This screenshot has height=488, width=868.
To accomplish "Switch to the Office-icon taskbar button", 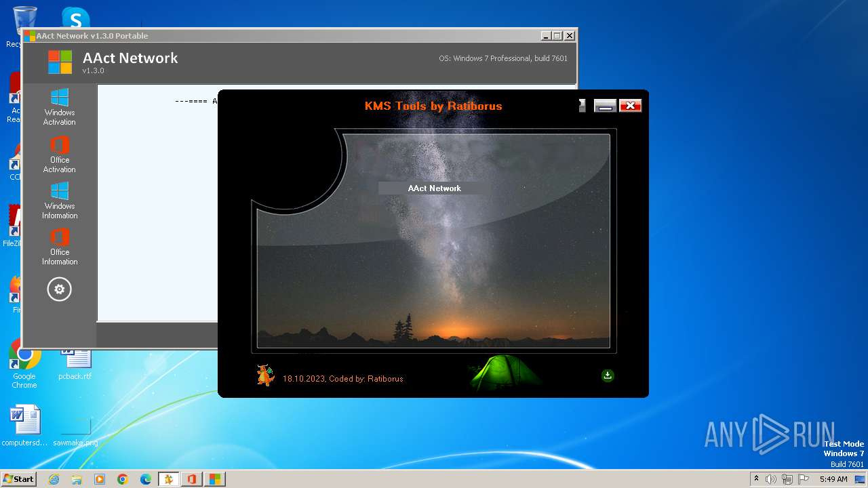I will click(191, 479).
